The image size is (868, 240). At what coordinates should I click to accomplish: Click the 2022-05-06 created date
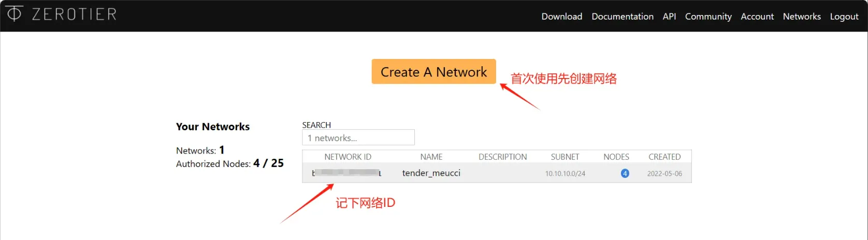pos(664,174)
